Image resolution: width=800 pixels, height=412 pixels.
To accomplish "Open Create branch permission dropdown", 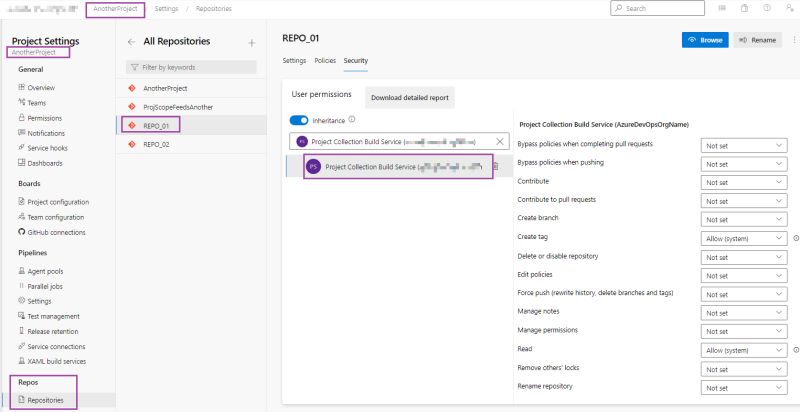I will coord(744,220).
